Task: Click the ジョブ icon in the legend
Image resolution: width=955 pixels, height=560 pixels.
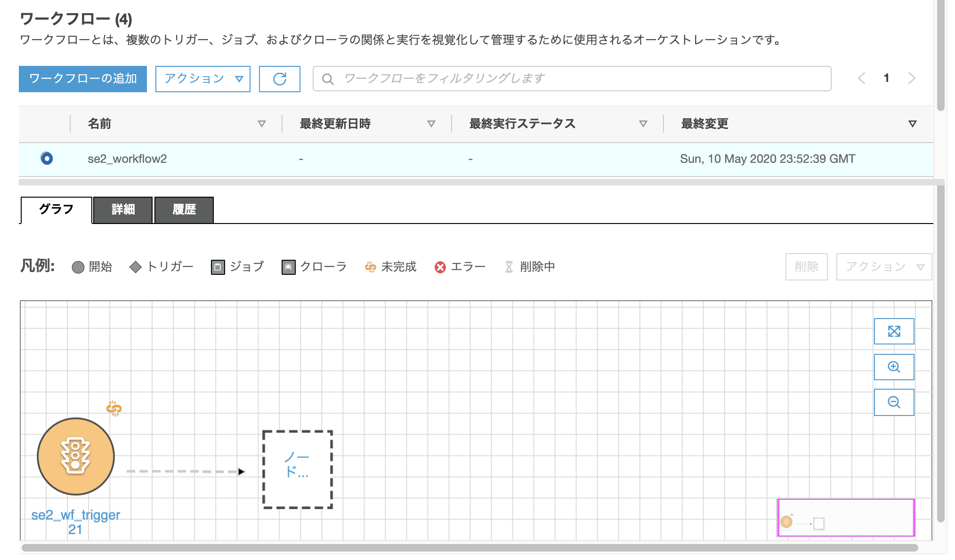Action: point(218,266)
